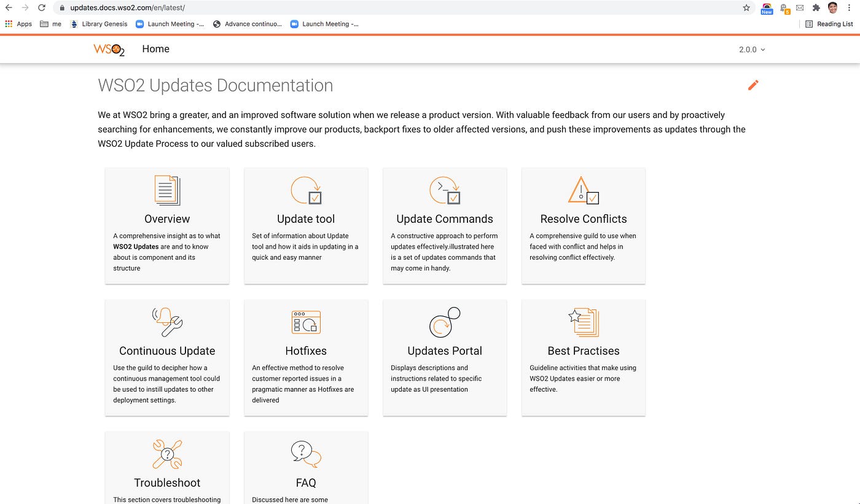Image resolution: width=860 pixels, height=504 pixels.
Task: Bookmark page with the star icon
Action: pyautogui.click(x=746, y=8)
